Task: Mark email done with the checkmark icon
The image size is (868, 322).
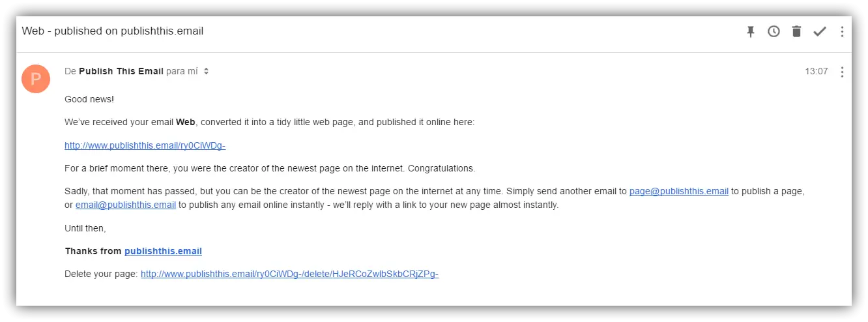Action: coord(819,31)
